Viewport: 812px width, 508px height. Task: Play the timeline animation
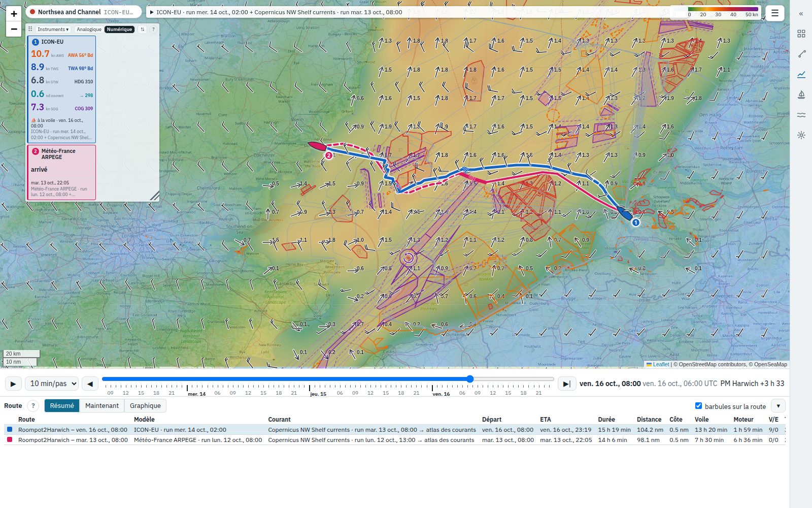pyautogui.click(x=13, y=384)
